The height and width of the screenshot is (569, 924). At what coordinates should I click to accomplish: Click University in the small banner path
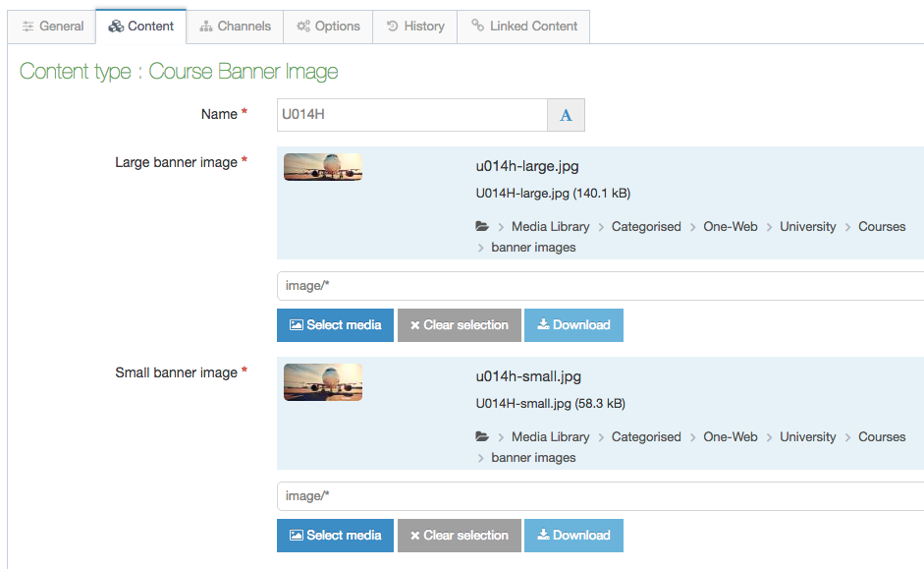click(x=807, y=437)
